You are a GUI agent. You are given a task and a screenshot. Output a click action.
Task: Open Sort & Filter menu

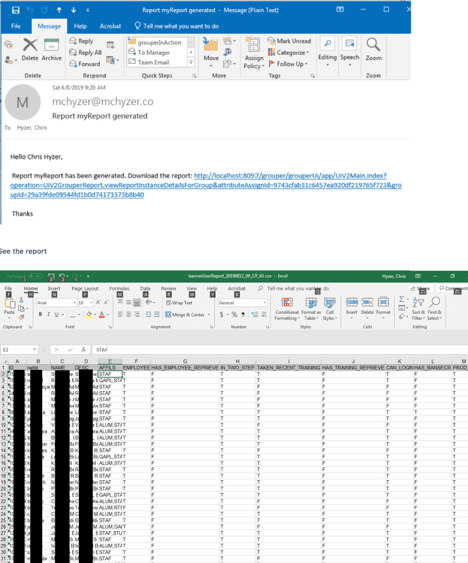pos(418,308)
